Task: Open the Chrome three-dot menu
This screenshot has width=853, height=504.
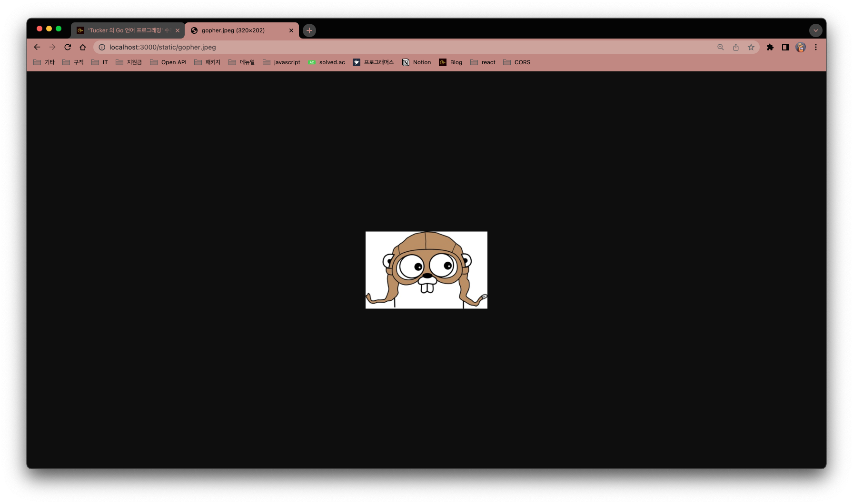Action: [x=816, y=47]
